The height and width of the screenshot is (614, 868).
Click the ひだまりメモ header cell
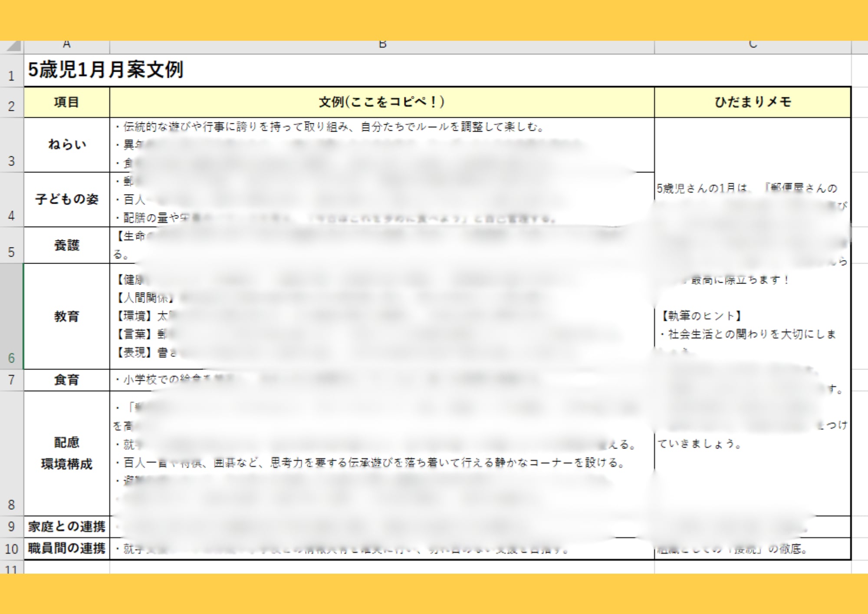[x=753, y=102]
